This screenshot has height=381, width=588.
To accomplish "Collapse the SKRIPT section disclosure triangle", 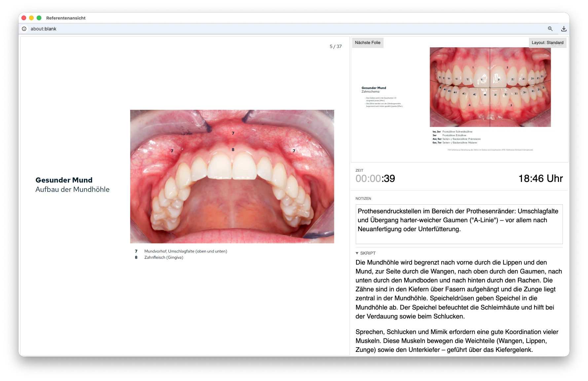I will click(357, 253).
